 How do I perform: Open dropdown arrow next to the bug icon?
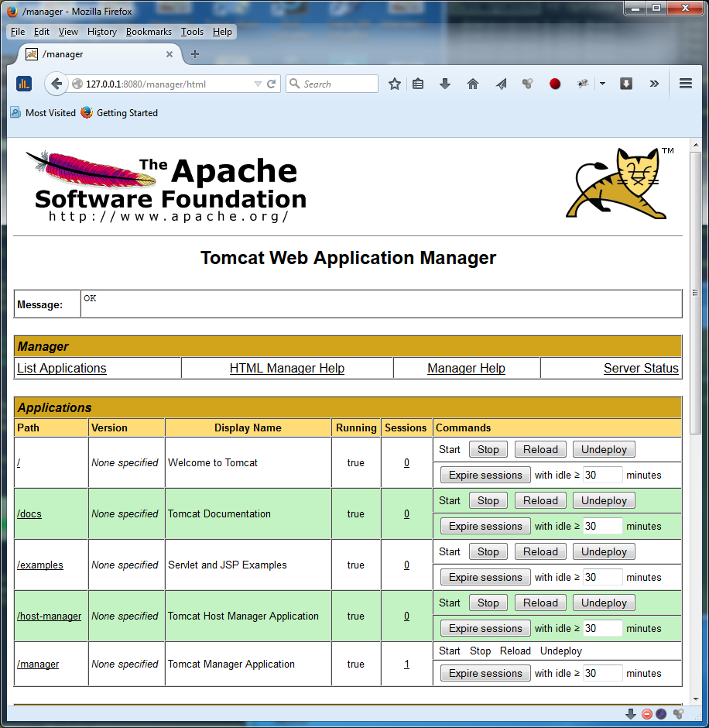[602, 84]
